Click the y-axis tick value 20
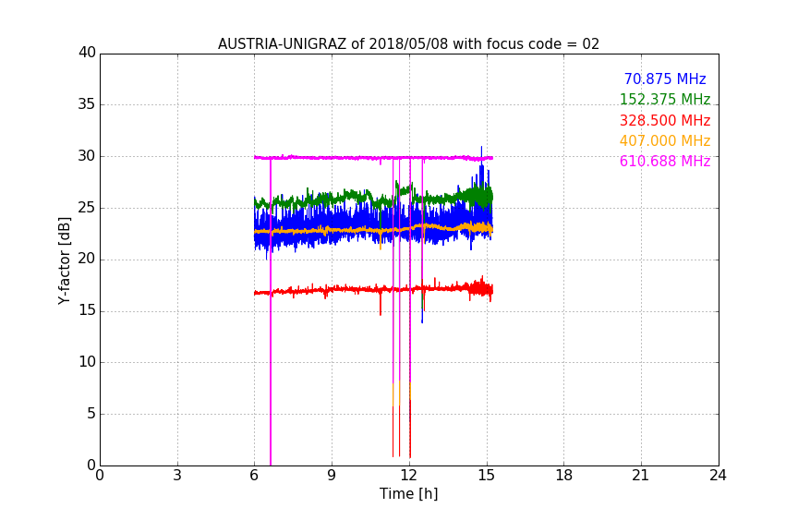Screen dimensions: 798x532 tap(87, 260)
